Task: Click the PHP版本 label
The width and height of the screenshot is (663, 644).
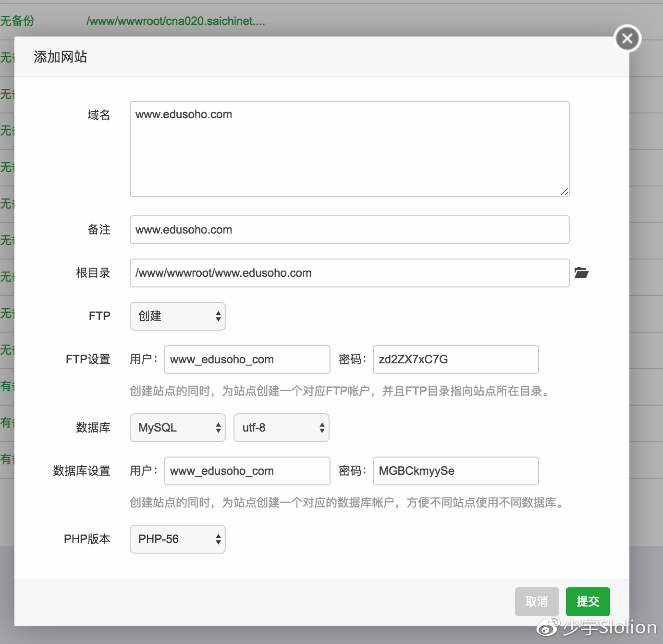Action: click(x=87, y=539)
